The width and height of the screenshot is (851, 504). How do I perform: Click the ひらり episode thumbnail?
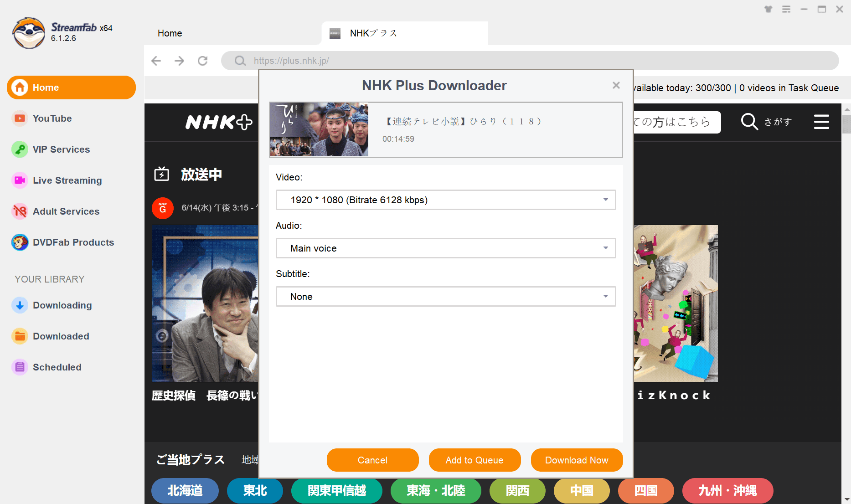pyautogui.click(x=319, y=129)
